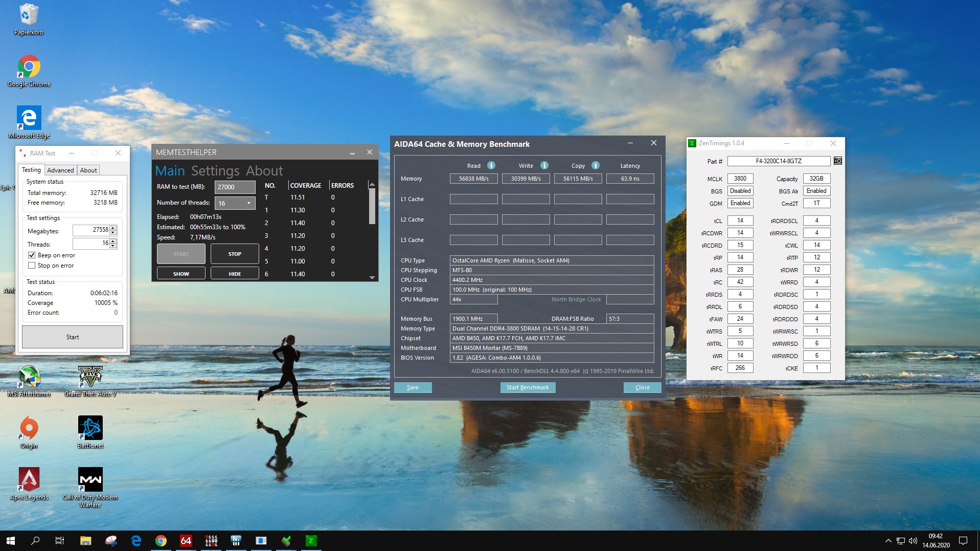Increase the Threads value with spinner up
This screenshot has width=980, height=551.
pos(113,241)
